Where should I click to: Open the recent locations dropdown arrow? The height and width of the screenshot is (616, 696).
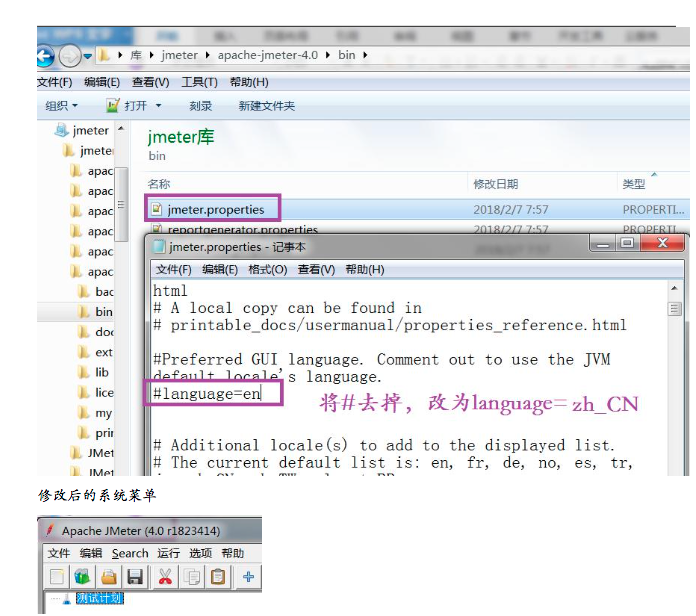(x=88, y=56)
